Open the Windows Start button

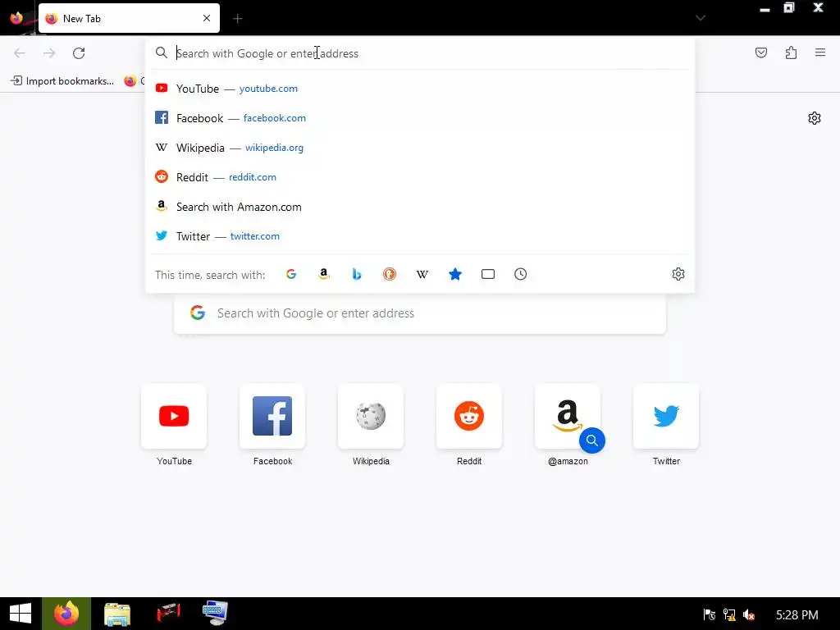(21, 614)
